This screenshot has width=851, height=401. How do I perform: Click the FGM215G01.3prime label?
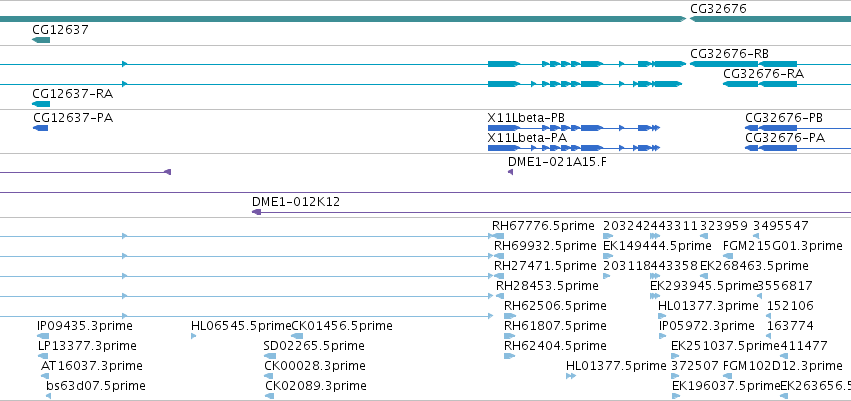pyautogui.click(x=783, y=246)
